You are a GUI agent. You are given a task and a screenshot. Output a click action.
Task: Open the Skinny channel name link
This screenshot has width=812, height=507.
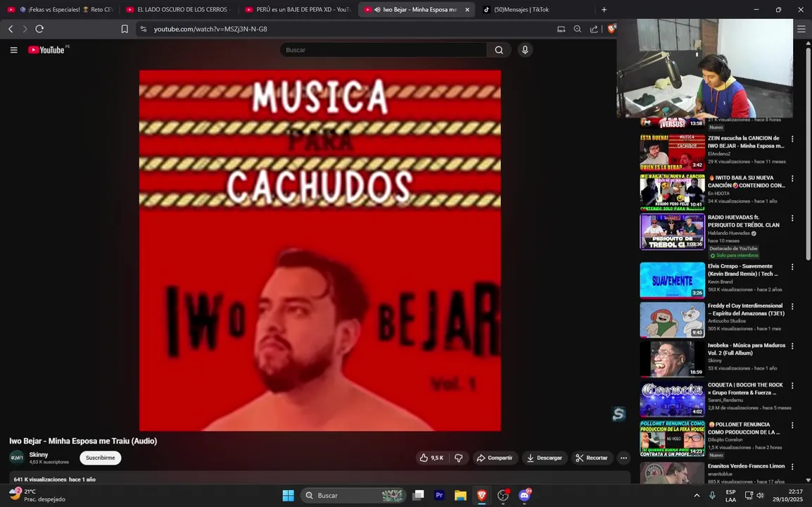38,455
